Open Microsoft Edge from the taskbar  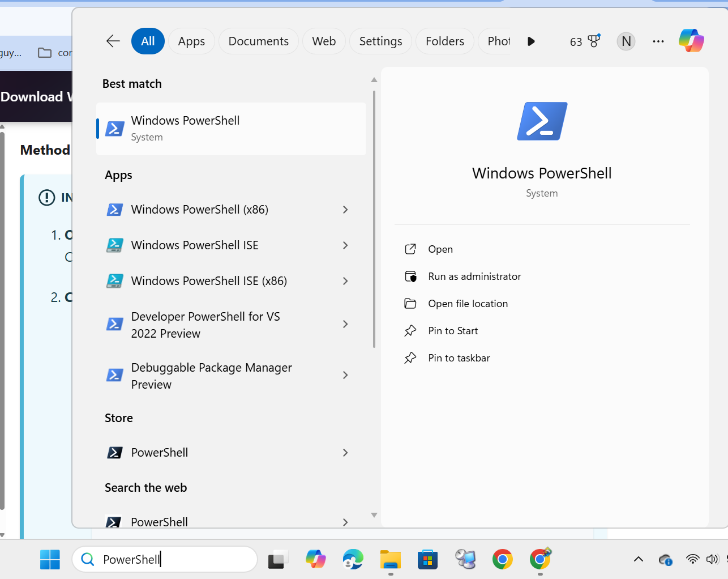pos(353,560)
